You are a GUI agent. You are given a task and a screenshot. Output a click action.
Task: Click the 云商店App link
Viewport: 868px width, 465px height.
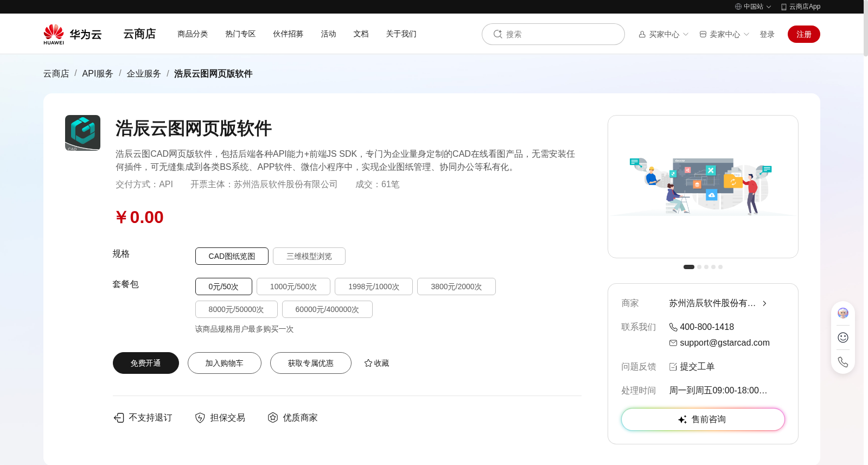(801, 7)
